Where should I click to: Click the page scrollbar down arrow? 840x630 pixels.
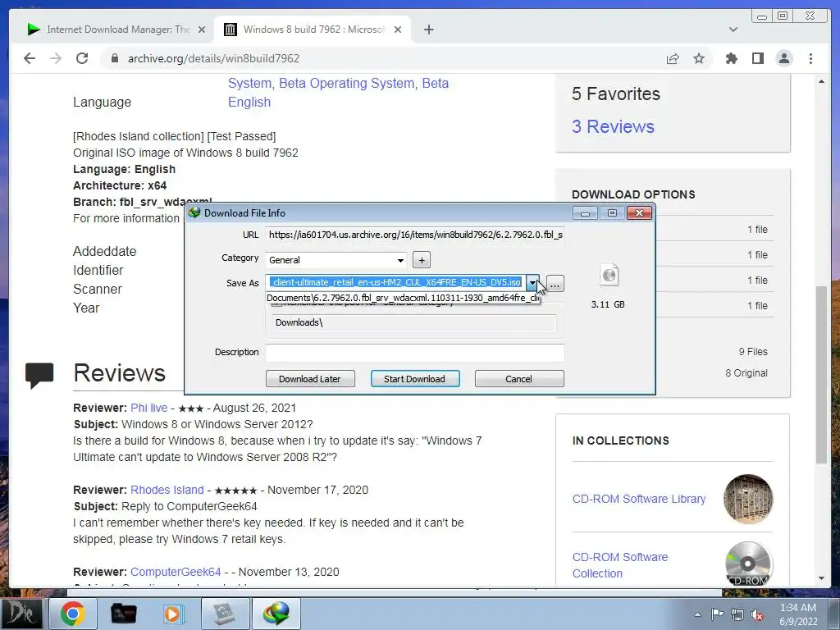coord(821,578)
